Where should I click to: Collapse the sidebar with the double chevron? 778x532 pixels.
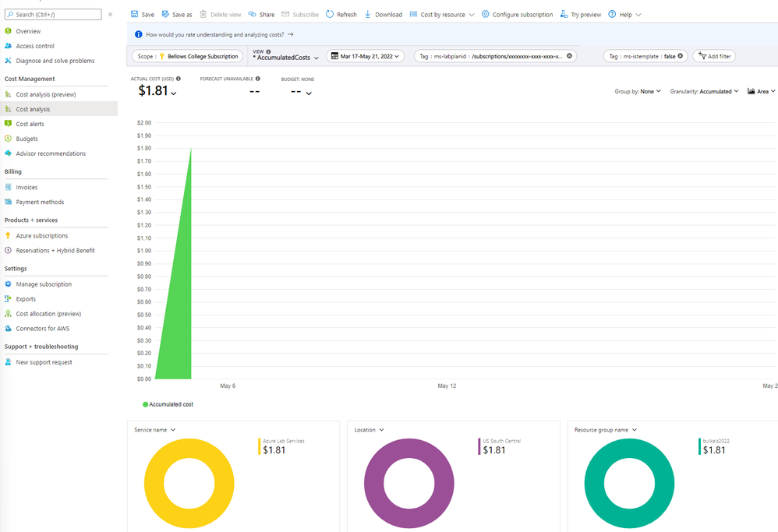tap(110, 14)
